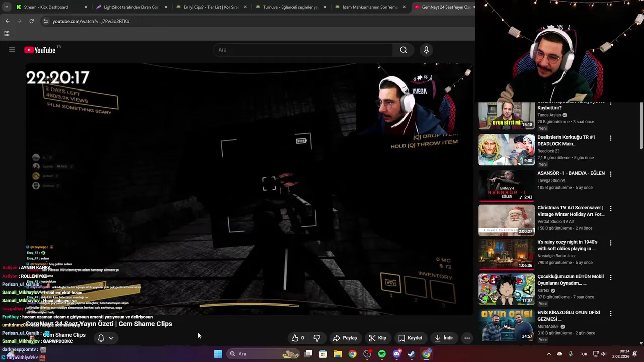Open rainy cozy night in 1940's video title

pos(567,245)
